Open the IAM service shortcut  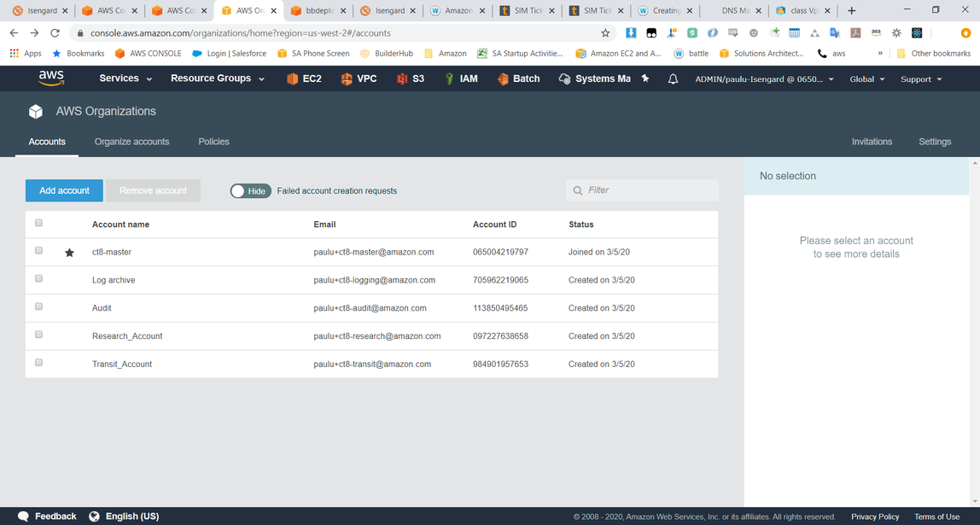point(461,79)
